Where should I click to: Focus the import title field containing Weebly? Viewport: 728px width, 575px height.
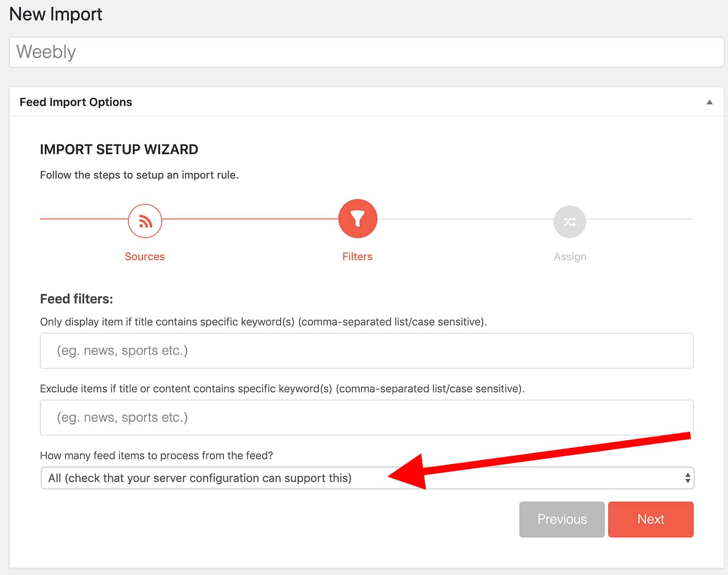pos(366,52)
